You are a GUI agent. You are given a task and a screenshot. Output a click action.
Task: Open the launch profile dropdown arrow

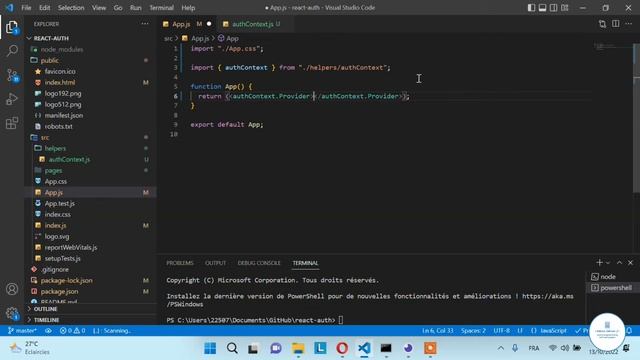click(608, 263)
